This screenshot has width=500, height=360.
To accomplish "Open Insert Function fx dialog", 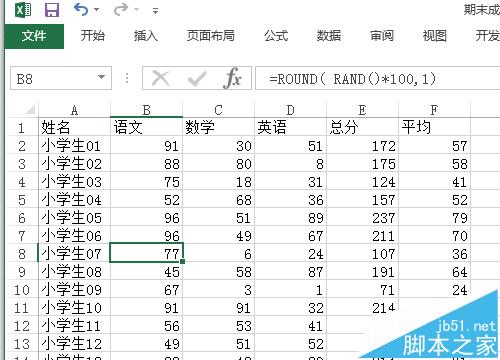I will [232, 79].
